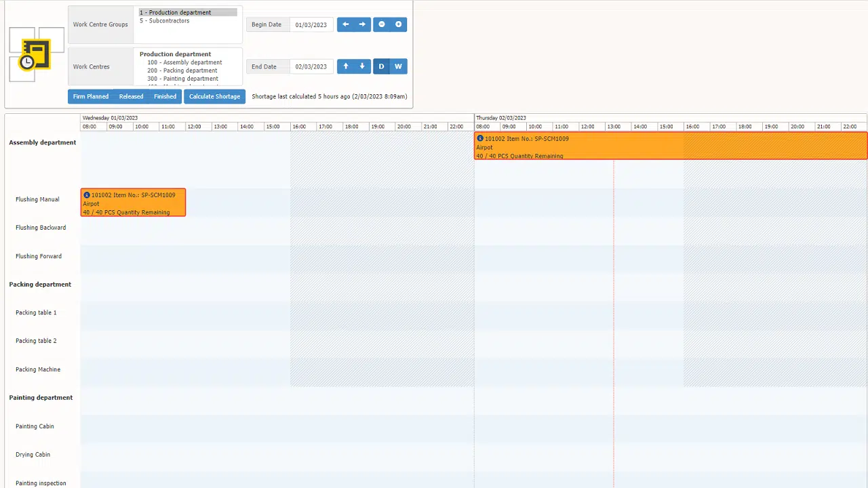868x488 pixels.
Task: Zoom in with the plus icon
Action: tap(398, 24)
